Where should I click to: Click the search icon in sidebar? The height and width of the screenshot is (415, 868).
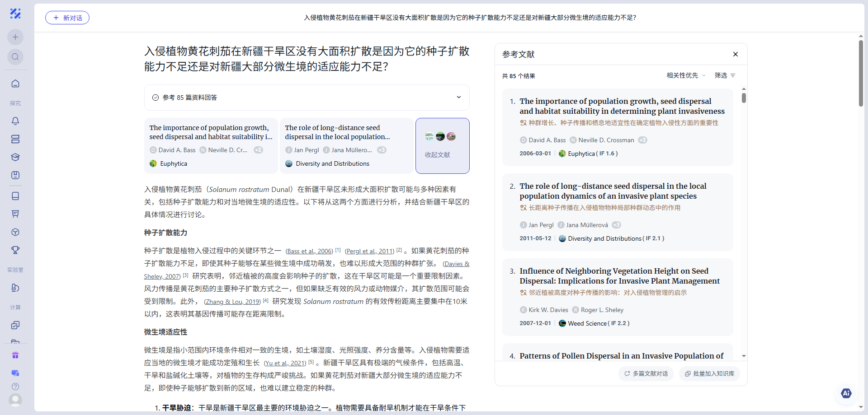point(15,57)
